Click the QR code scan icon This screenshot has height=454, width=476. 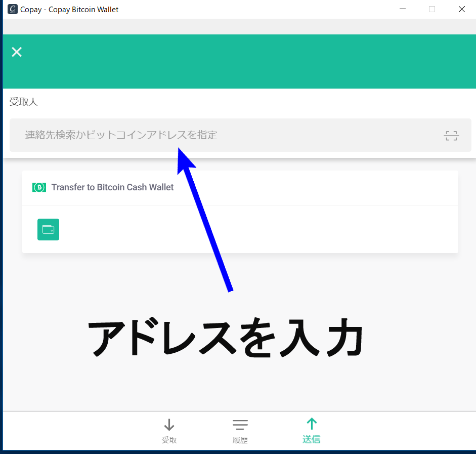(x=451, y=135)
